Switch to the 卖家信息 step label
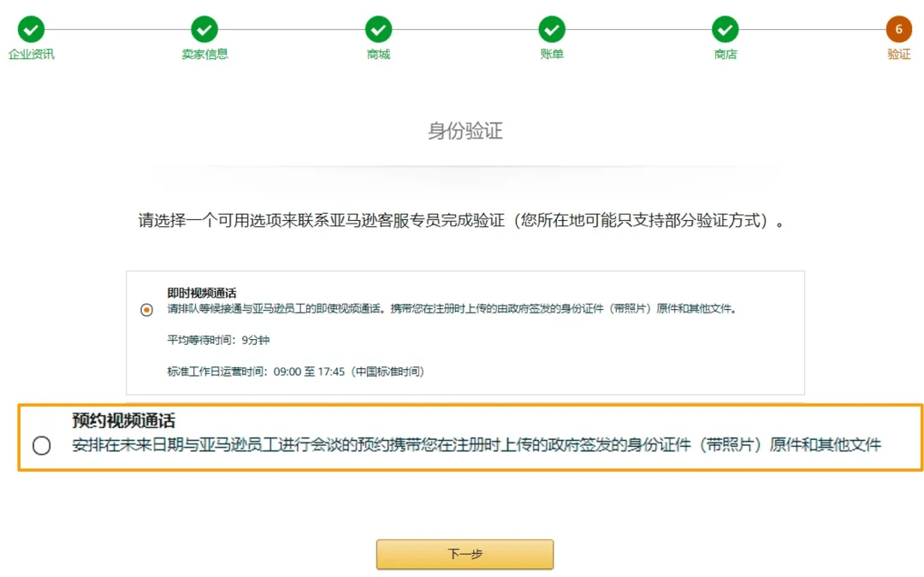924x577 pixels. click(x=204, y=55)
